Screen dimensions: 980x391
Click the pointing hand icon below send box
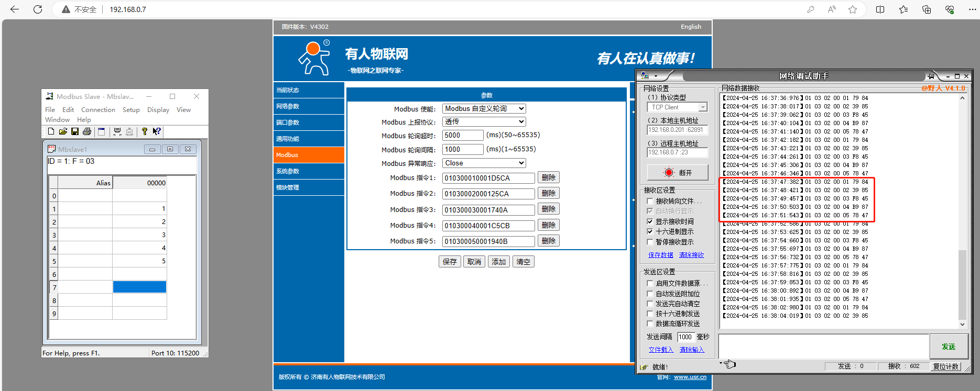(x=729, y=364)
